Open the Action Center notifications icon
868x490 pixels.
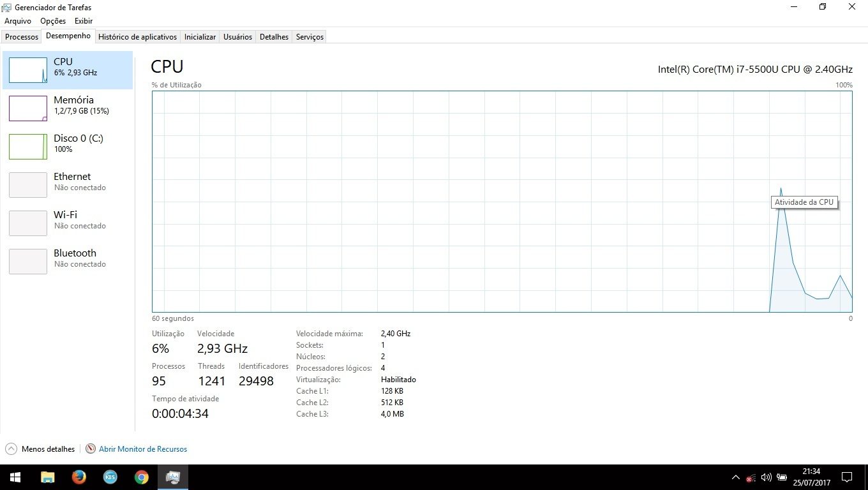coord(847,477)
